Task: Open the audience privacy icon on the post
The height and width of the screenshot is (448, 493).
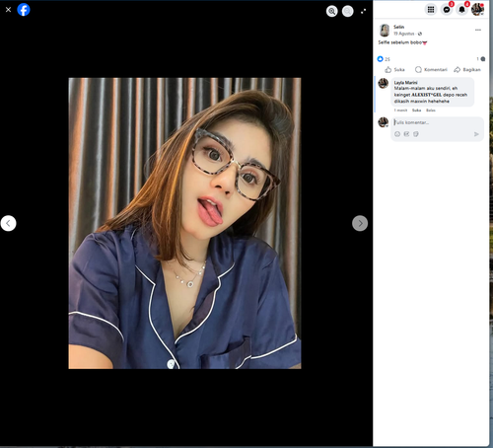Action: (420, 34)
